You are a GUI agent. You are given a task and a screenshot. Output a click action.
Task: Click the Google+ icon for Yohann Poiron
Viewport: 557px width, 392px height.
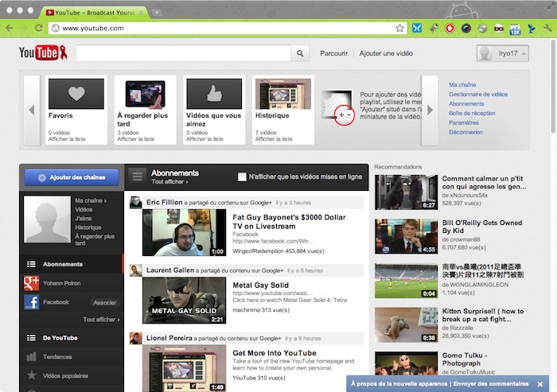(32, 282)
